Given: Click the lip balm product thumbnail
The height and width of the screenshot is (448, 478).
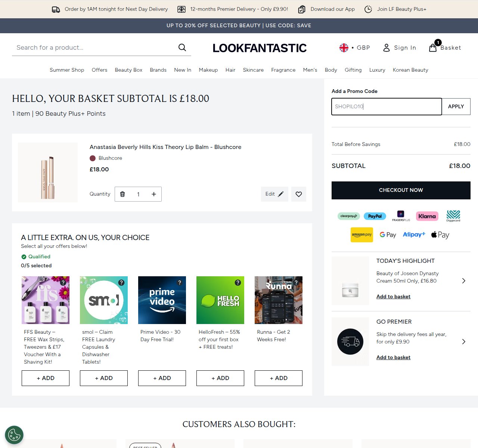Looking at the screenshot, I should (48, 172).
